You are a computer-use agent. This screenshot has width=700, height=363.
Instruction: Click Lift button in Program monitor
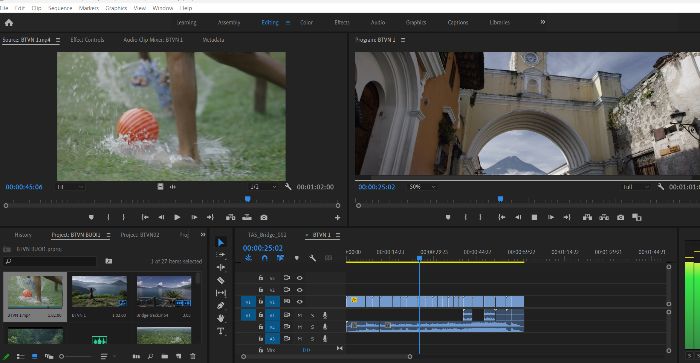pyautogui.click(x=587, y=217)
